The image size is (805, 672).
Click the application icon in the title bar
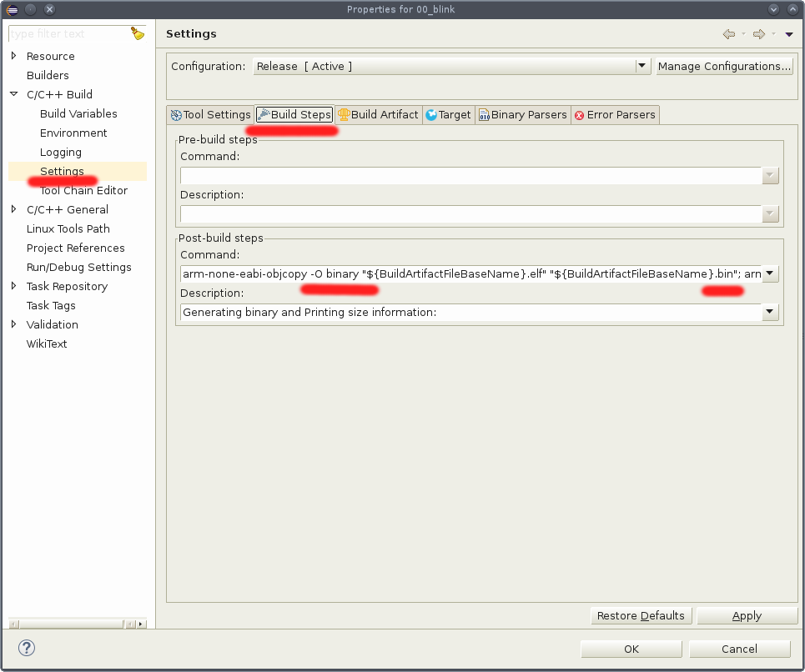[11, 9]
